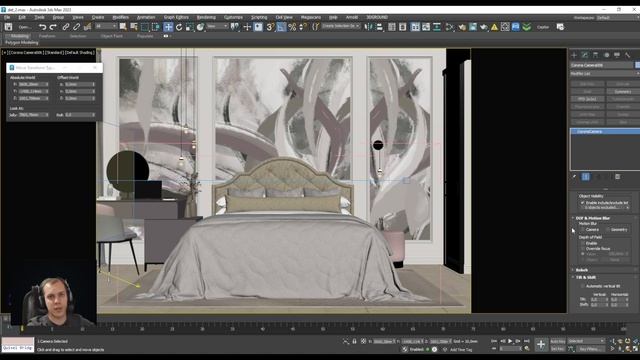
Task: Click Configure Modifier Sets icon below stack
Action: click(x=618, y=177)
